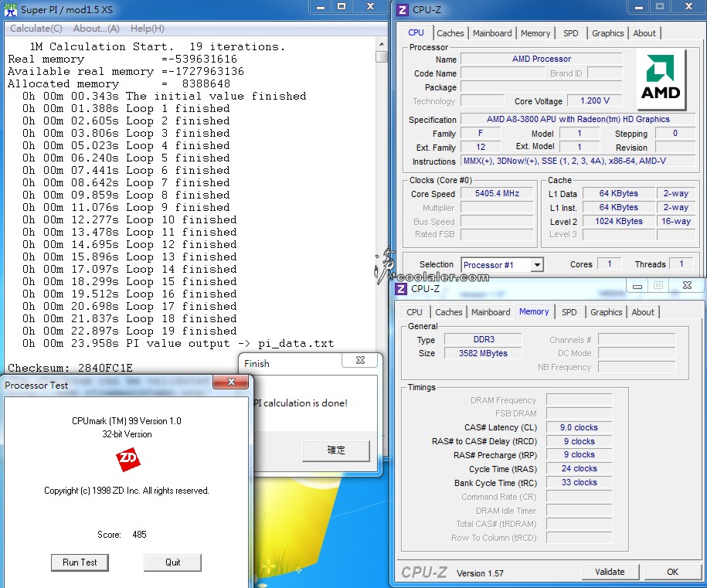The width and height of the screenshot is (707, 588).
Task: Click the Core Voltage value 1.200 V
Action: (594, 100)
